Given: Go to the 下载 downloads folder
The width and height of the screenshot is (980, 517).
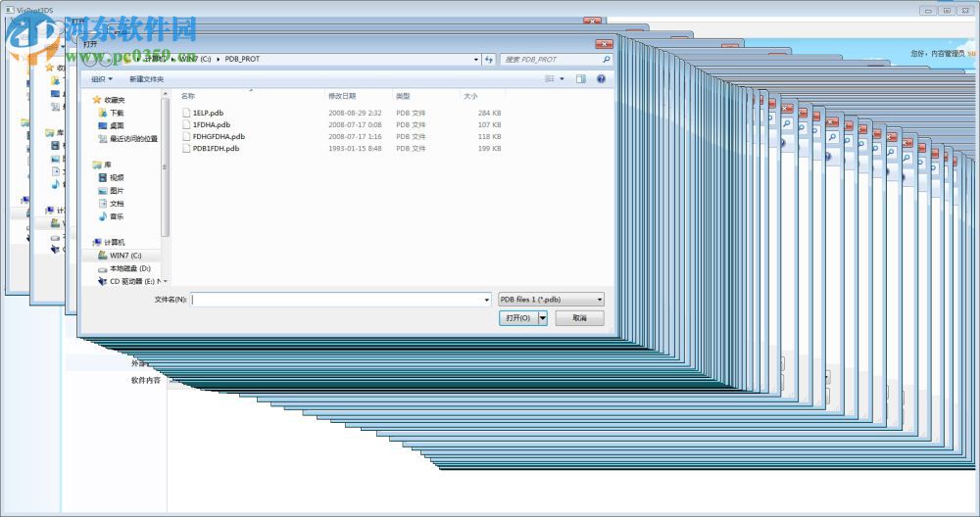Looking at the screenshot, I should (117, 113).
